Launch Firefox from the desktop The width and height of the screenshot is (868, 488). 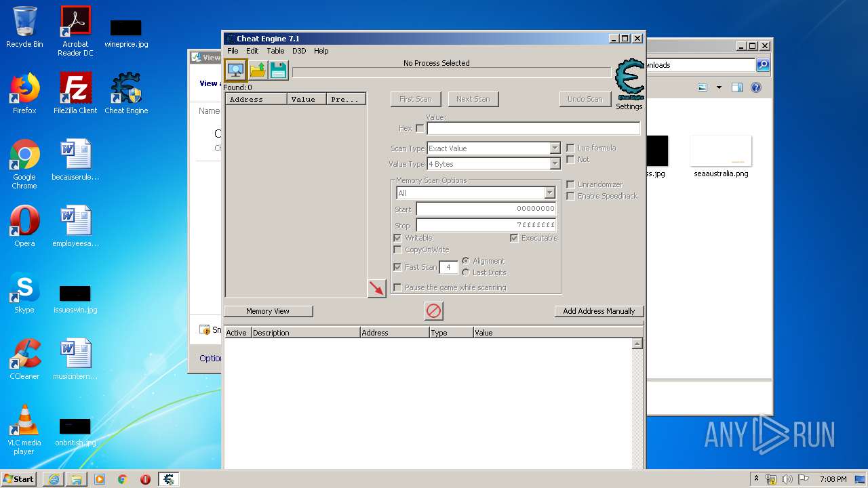coord(24,94)
